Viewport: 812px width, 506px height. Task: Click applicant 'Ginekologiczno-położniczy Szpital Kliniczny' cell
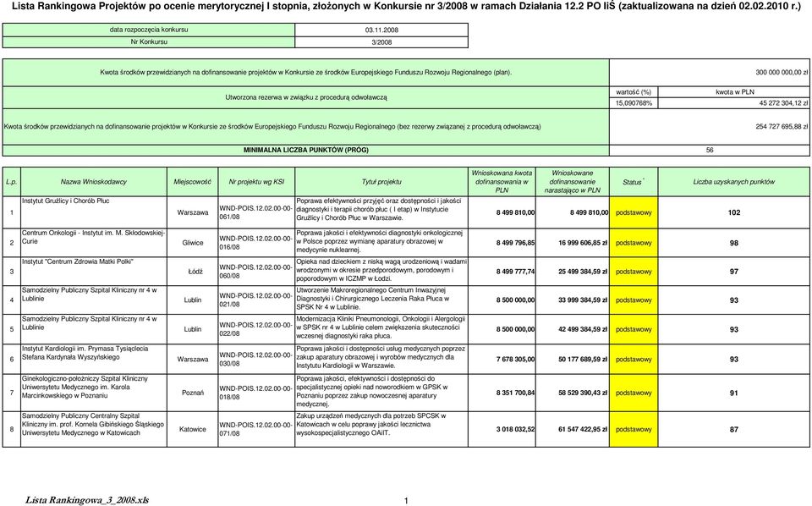[94, 393]
